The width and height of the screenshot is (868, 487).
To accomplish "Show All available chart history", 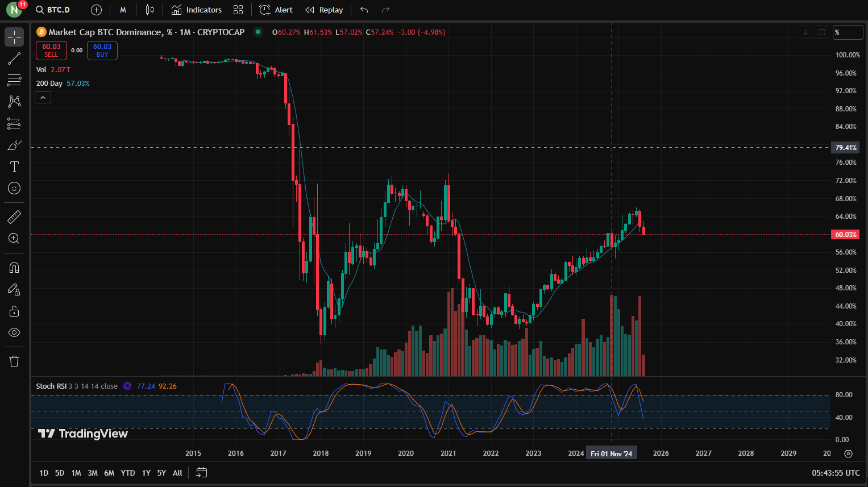I will (177, 473).
